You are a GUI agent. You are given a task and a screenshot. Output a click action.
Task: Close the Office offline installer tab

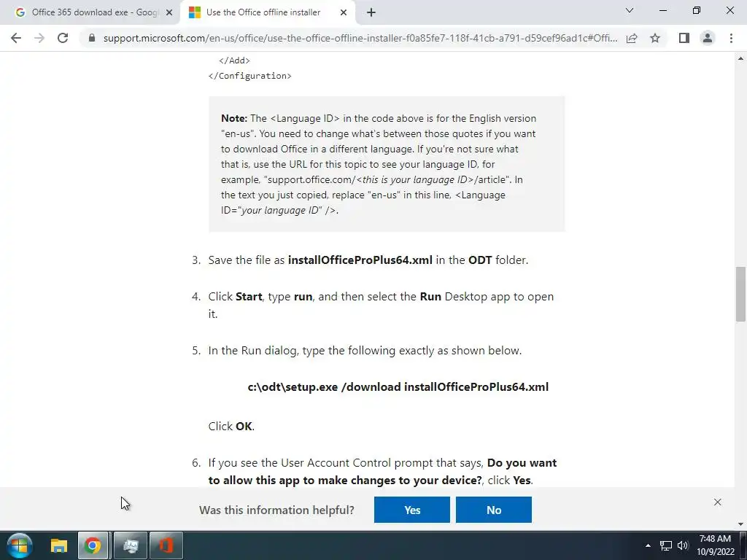[x=344, y=13]
